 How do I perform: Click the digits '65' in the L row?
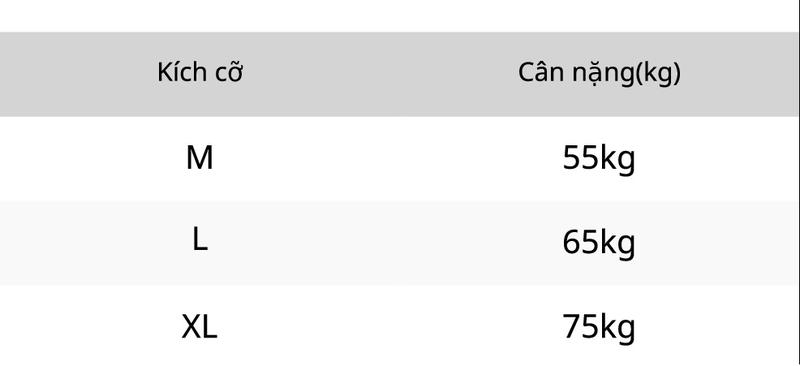click(580, 242)
